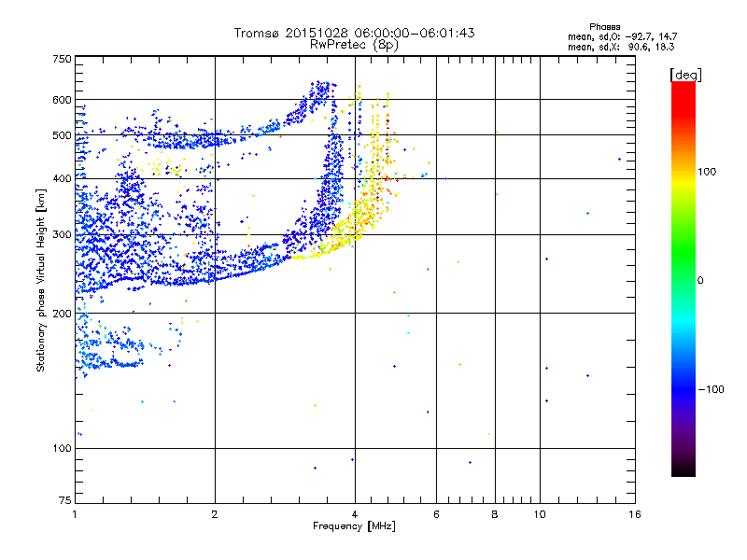This screenshot has width=747, height=560.
Task: Click the colorbar label '-100'
Action: (711, 389)
